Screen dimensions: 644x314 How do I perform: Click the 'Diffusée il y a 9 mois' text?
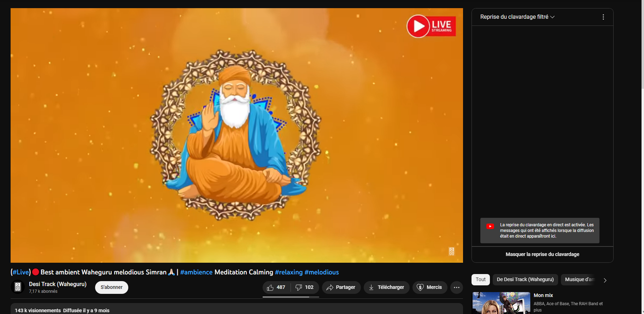click(x=86, y=310)
